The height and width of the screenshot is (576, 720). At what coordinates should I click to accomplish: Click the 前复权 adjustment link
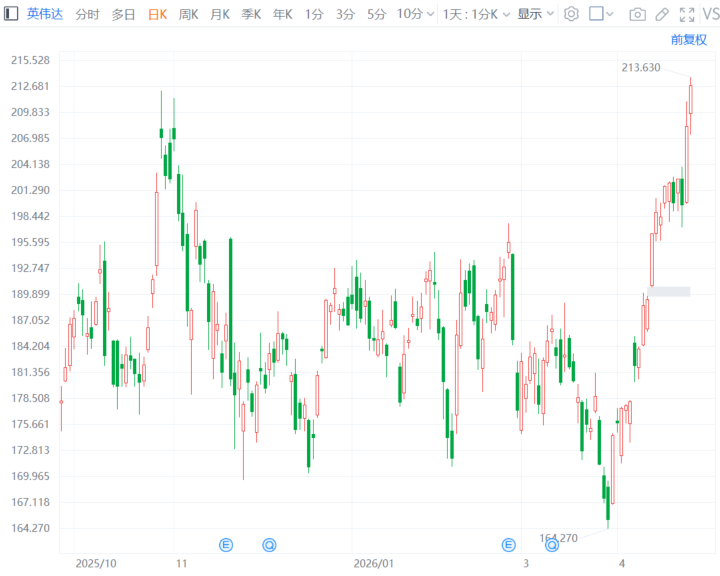pyautogui.click(x=688, y=39)
